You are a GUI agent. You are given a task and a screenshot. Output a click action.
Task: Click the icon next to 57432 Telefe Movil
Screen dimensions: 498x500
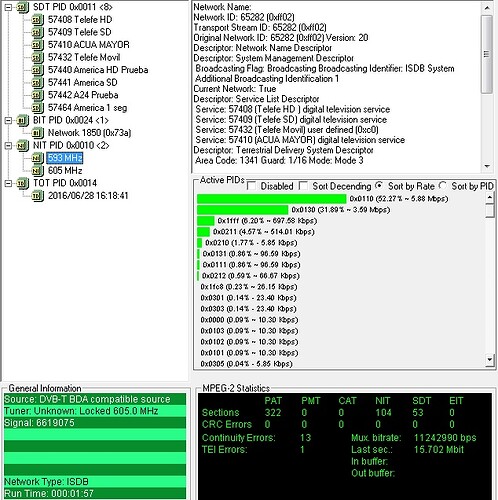[x=38, y=58]
